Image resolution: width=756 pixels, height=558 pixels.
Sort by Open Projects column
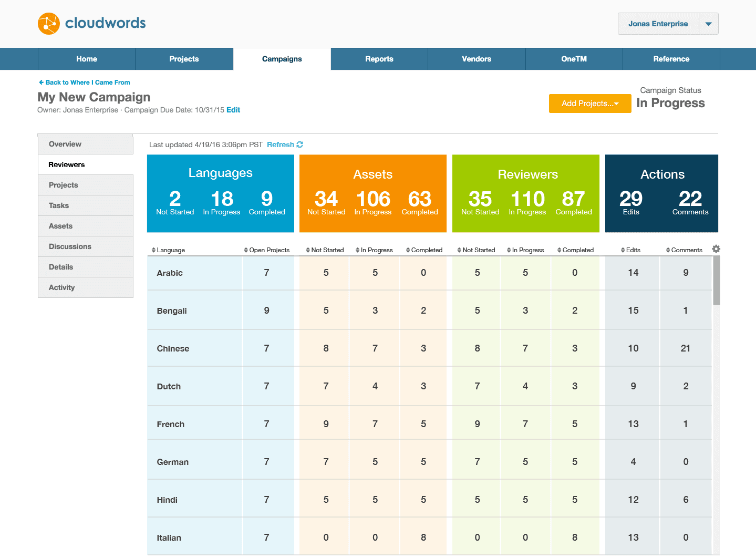pos(267,250)
